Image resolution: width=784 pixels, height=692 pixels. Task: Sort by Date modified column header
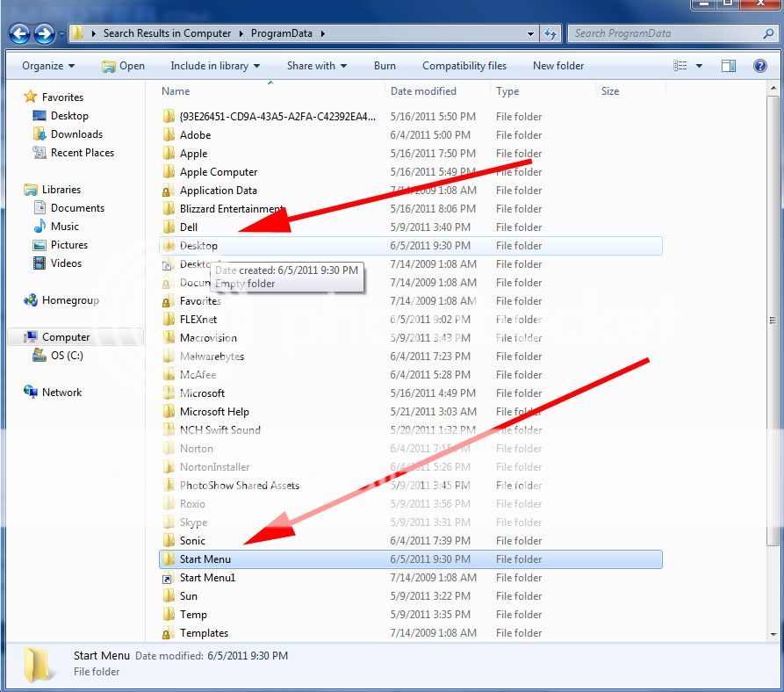[x=437, y=91]
